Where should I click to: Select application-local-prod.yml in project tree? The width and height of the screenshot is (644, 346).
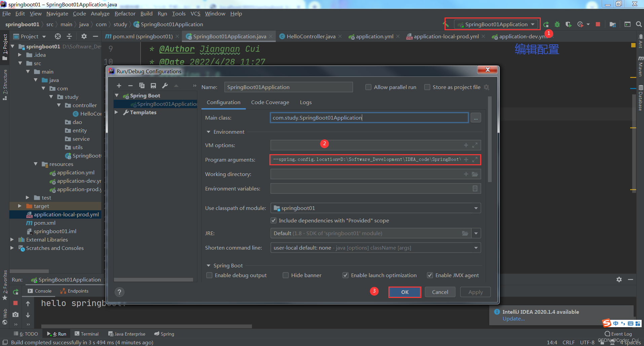pos(66,215)
